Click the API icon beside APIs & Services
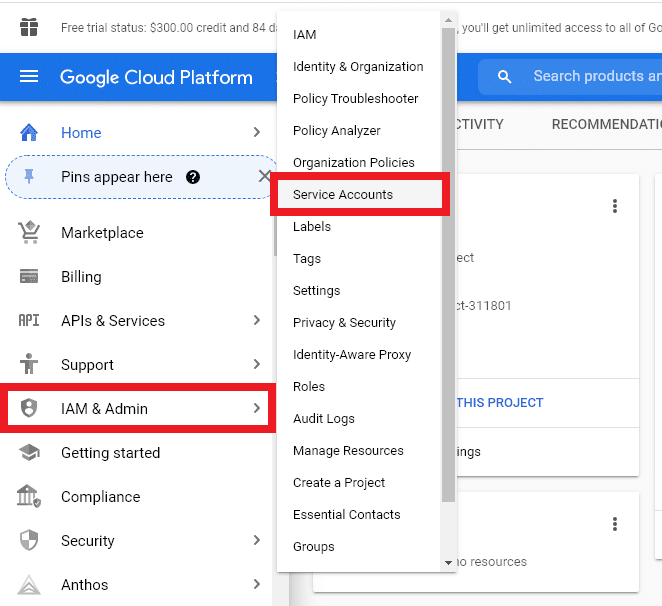 coord(29,321)
